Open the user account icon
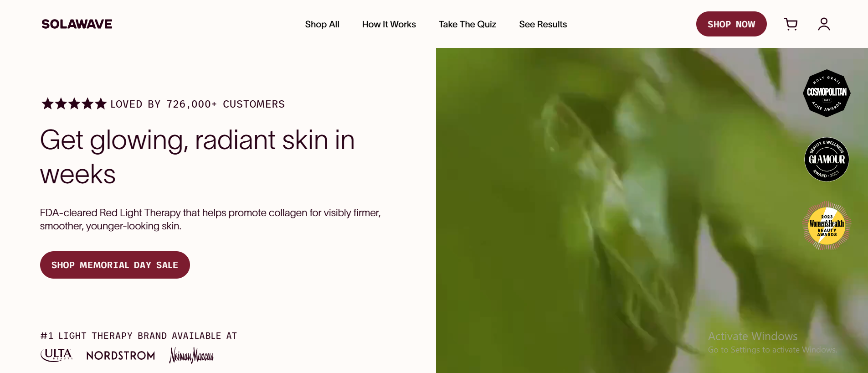 pyautogui.click(x=824, y=24)
